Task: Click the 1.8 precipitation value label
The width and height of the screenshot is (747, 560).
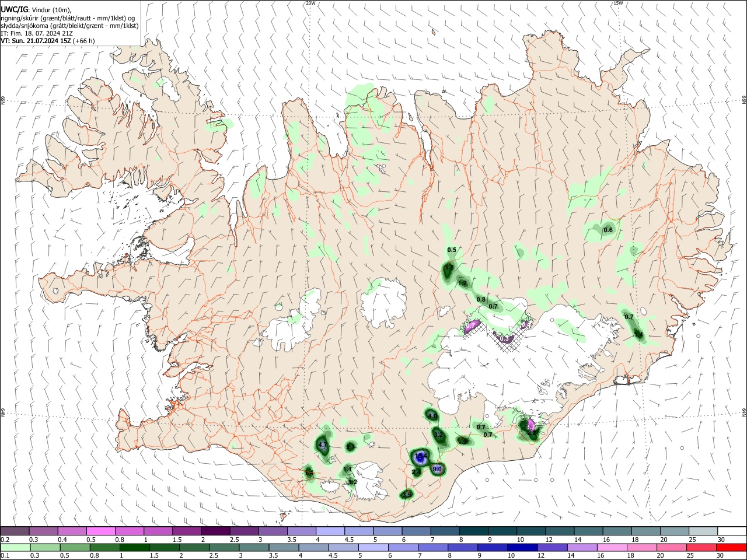Action: pyautogui.click(x=449, y=268)
